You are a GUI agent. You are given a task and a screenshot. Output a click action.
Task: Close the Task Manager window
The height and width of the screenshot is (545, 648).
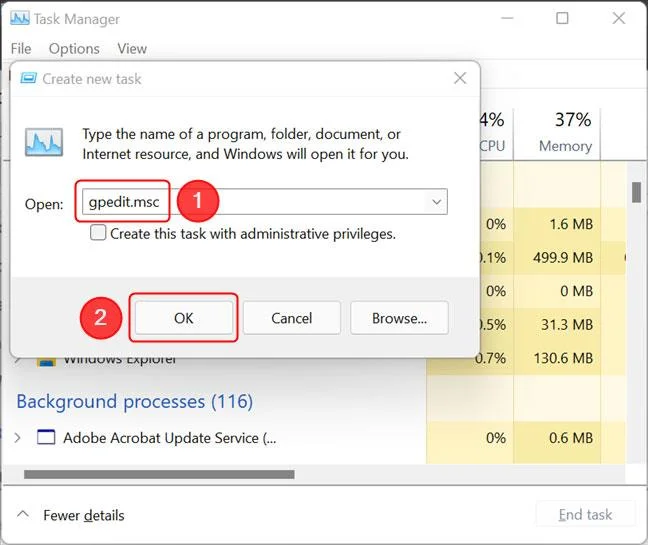click(619, 18)
